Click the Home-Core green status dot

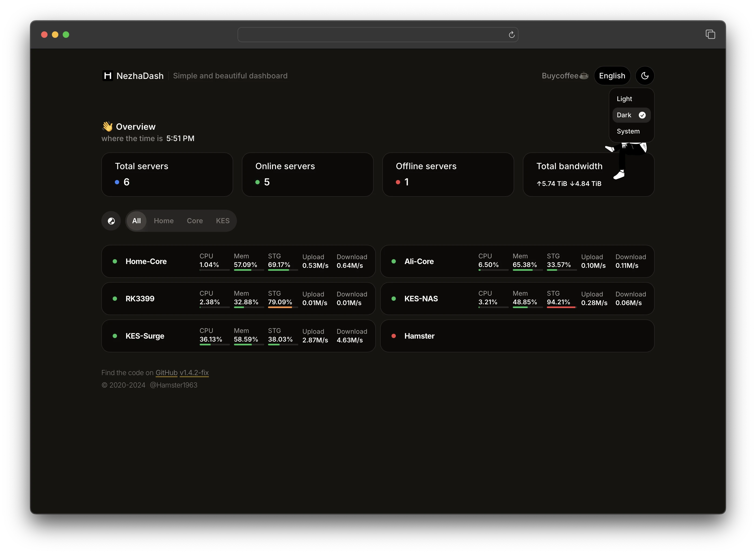point(115,262)
